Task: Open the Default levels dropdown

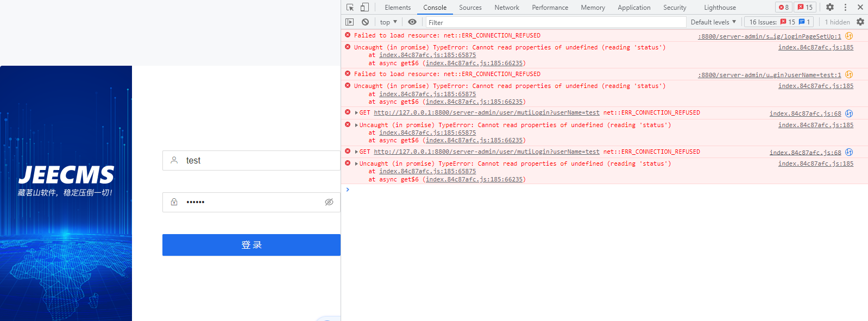Action: [x=713, y=22]
